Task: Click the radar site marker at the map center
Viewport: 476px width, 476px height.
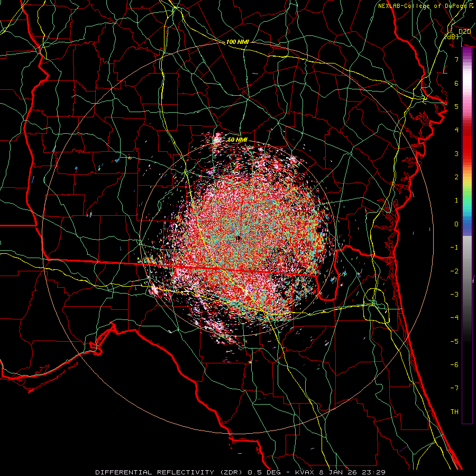Action: coord(239,239)
